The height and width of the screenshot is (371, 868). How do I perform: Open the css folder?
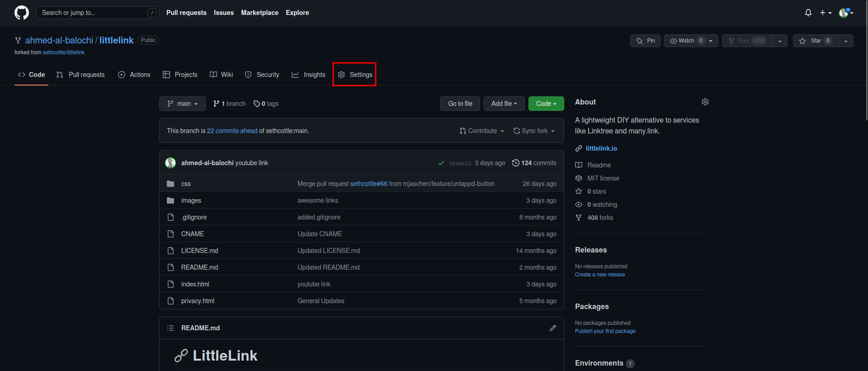[186, 184]
